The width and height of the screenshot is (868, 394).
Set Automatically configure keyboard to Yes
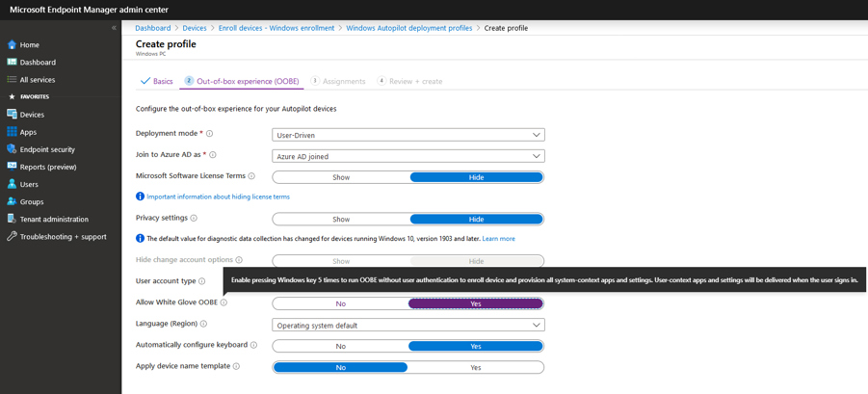pyautogui.click(x=476, y=347)
